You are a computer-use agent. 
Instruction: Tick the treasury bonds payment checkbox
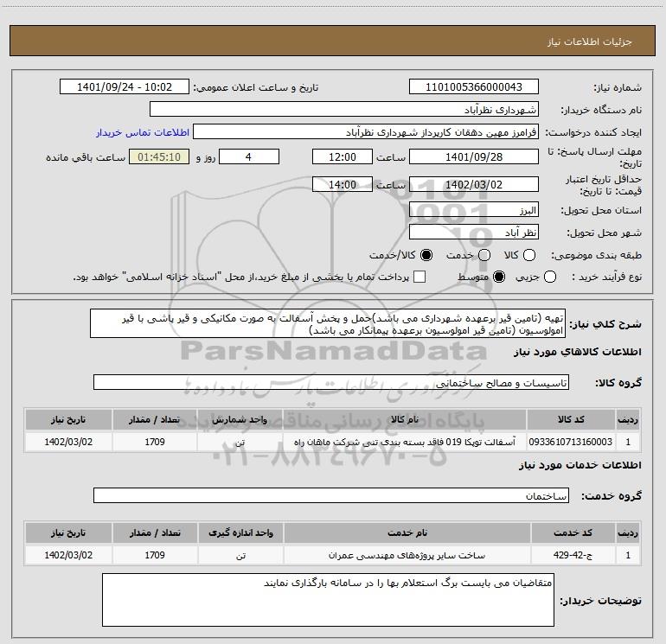pos(420,277)
